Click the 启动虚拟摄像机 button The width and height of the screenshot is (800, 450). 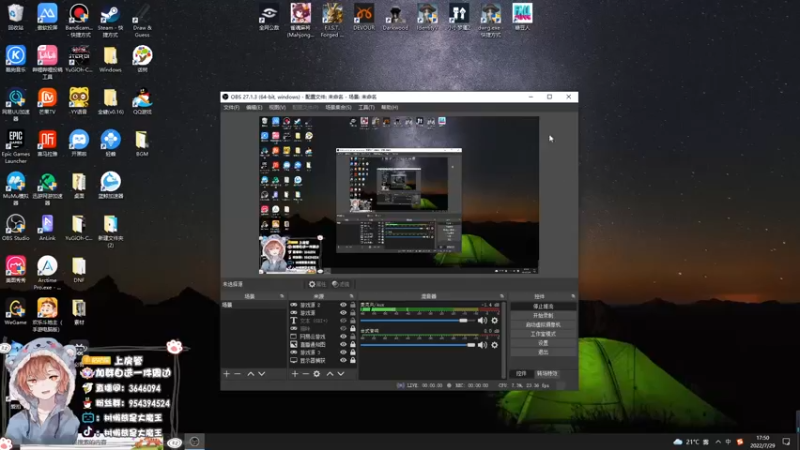[x=543, y=325]
